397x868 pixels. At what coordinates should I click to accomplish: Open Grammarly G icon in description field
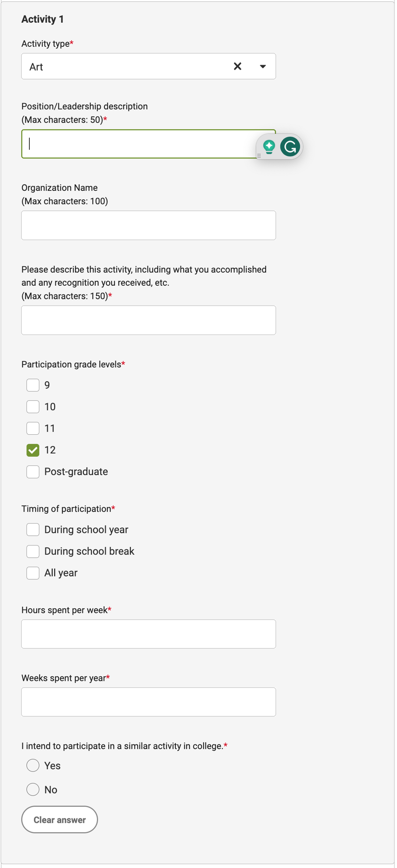(290, 147)
